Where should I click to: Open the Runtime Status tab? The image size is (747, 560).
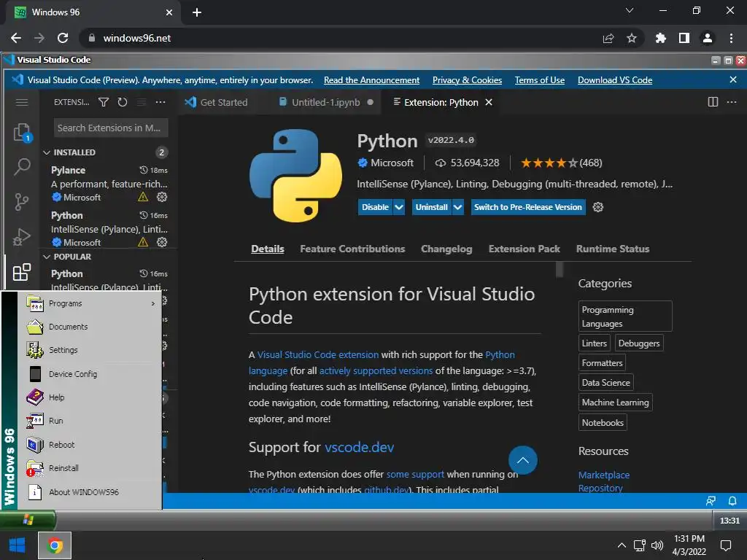(x=613, y=249)
